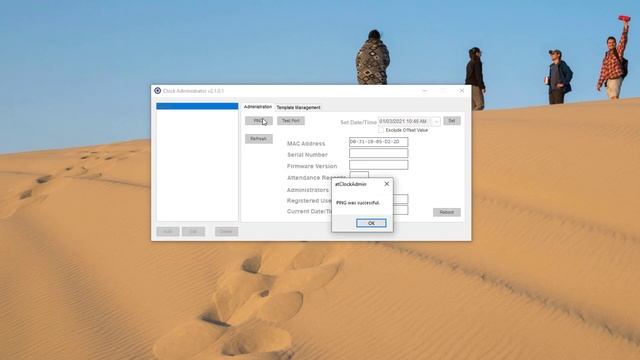Screen dimensions: 640x360
Task: Minimize the Clock Administrator window
Action: click(424, 91)
